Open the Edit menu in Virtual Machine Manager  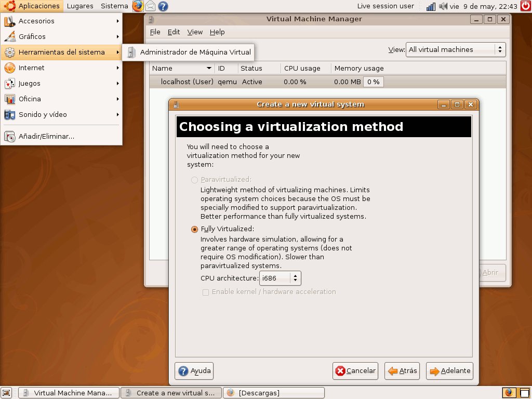point(174,32)
